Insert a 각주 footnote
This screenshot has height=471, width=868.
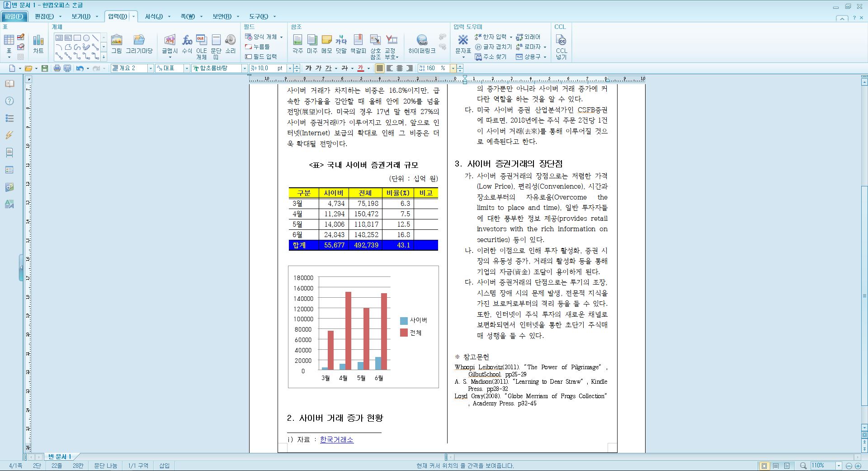coord(297,44)
